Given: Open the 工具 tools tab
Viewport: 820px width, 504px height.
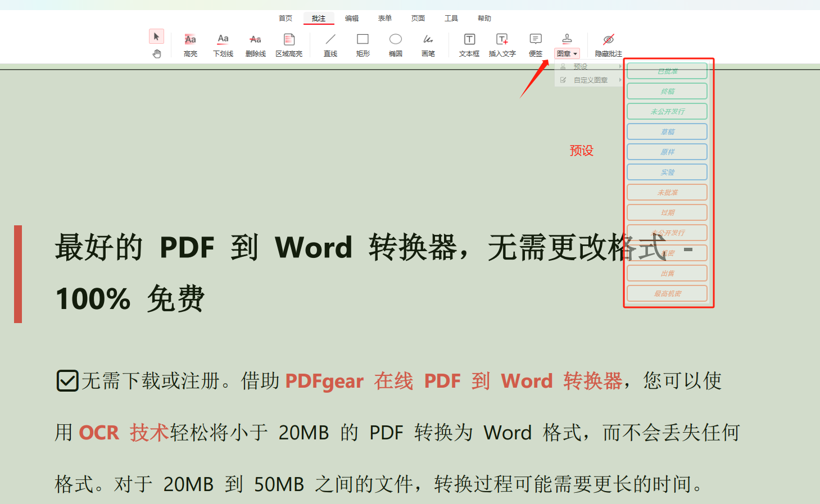Looking at the screenshot, I should tap(451, 19).
